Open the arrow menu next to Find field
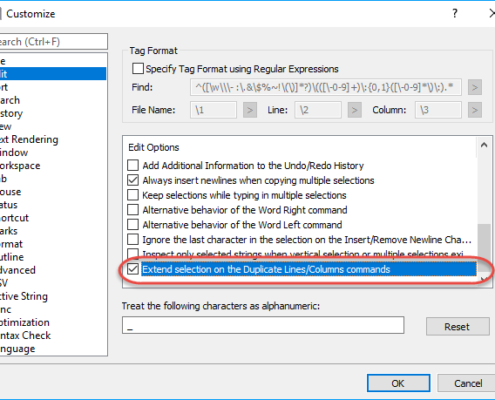 point(475,87)
